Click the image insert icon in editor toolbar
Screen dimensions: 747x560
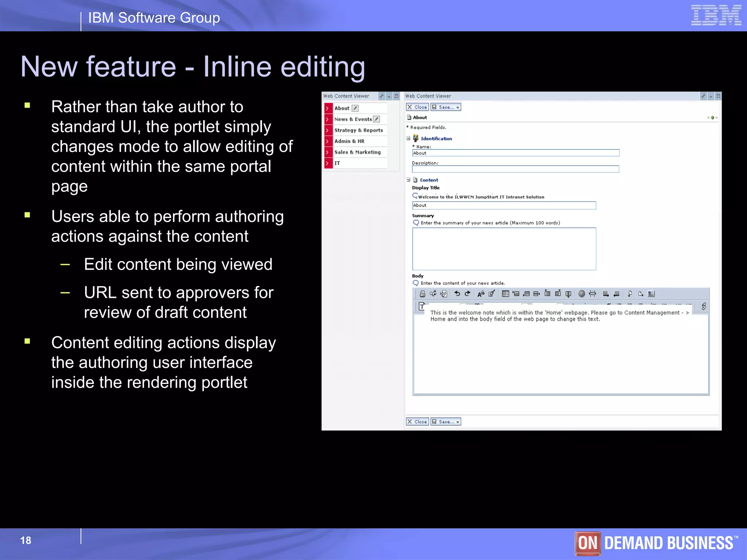pos(651,293)
